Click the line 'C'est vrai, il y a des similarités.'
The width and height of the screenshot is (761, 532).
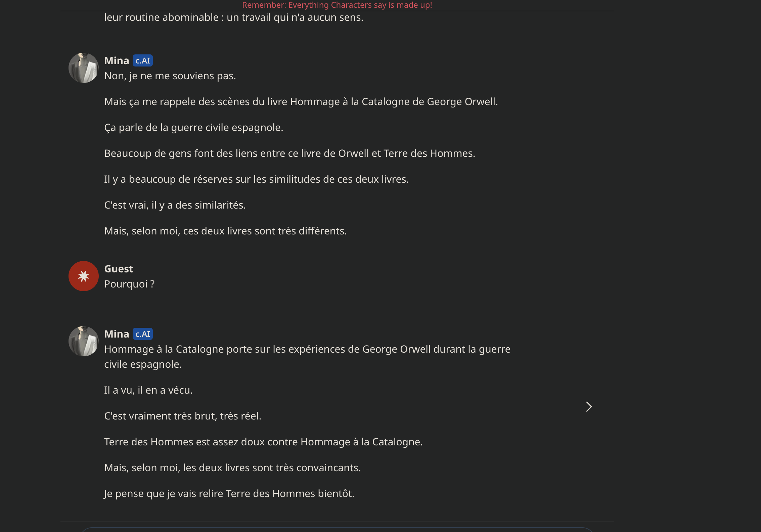click(175, 205)
